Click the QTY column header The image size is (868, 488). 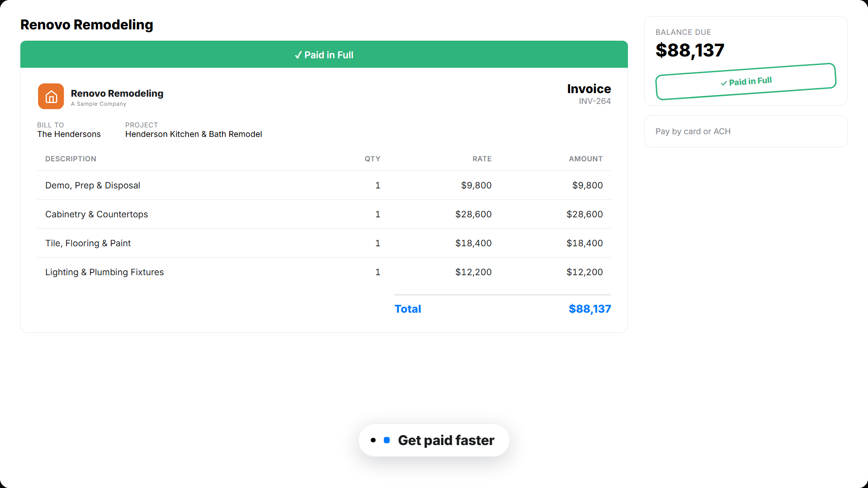coord(373,159)
